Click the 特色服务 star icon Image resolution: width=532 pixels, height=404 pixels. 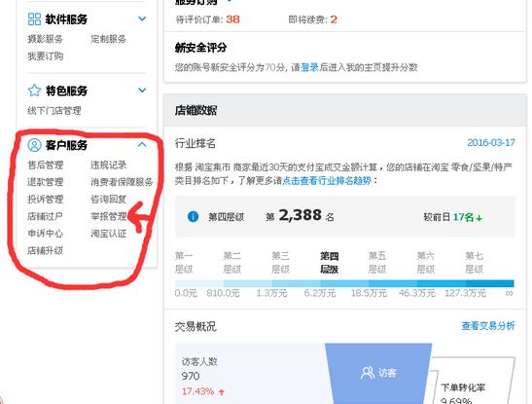coord(34,91)
